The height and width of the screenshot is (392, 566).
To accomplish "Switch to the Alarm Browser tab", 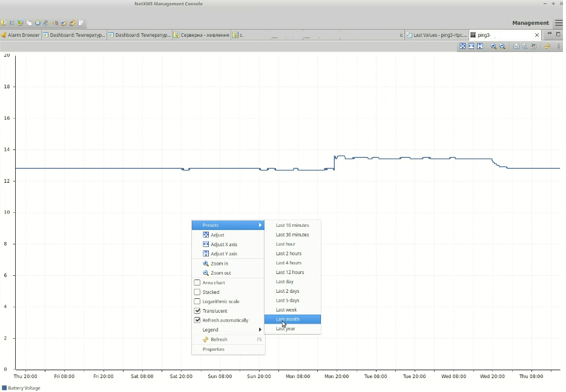I will (x=21, y=35).
